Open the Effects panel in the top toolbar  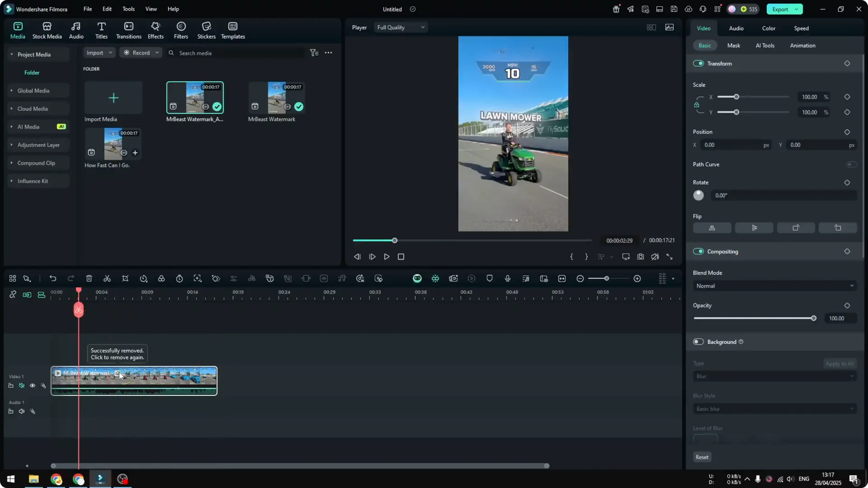click(x=156, y=30)
